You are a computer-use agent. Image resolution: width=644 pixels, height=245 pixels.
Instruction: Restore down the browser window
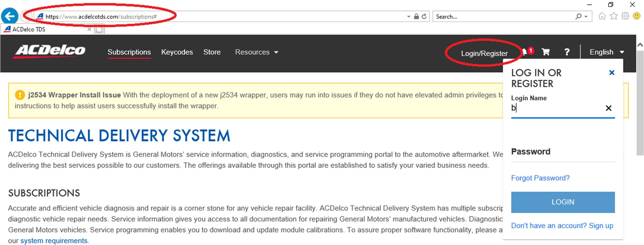click(x=611, y=4)
